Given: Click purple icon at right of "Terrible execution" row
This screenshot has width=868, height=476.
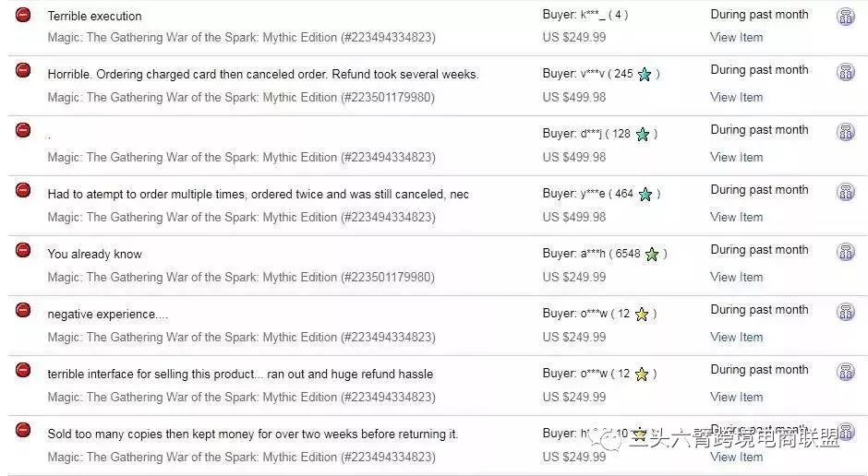Looking at the screenshot, I should point(845,17).
